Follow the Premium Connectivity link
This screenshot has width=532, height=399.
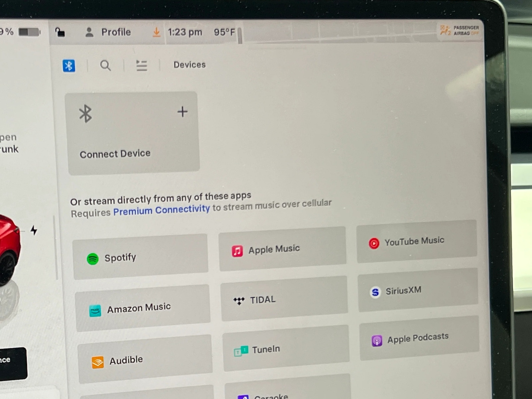[162, 210]
